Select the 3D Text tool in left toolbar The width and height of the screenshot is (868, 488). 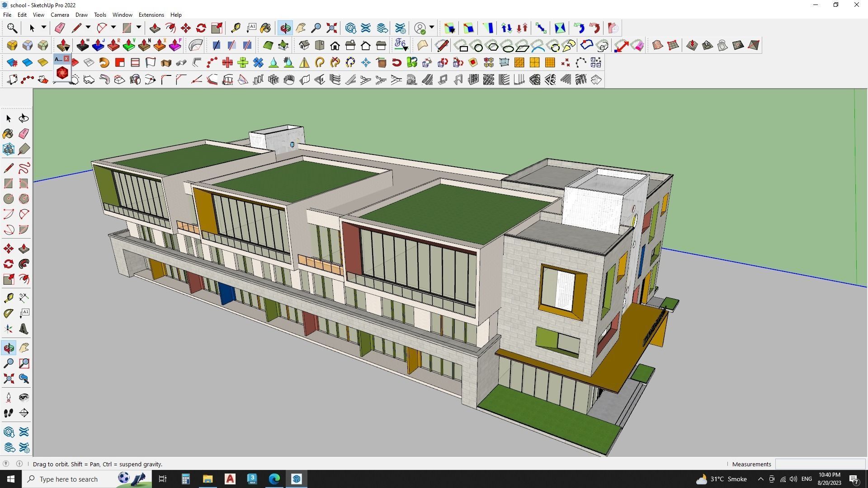24,328
